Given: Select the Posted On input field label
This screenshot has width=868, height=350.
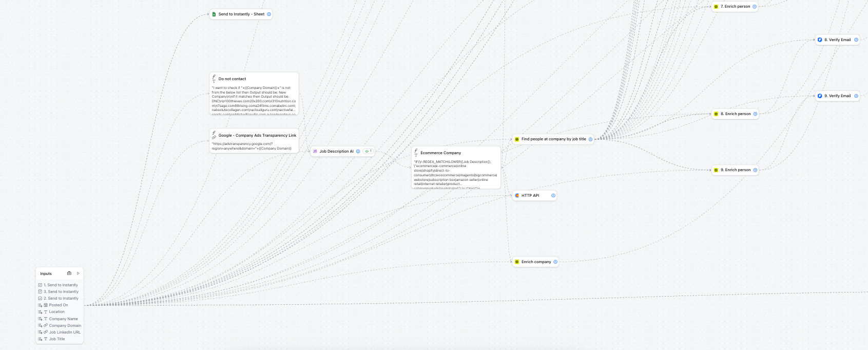Looking at the screenshot, I should [x=59, y=305].
